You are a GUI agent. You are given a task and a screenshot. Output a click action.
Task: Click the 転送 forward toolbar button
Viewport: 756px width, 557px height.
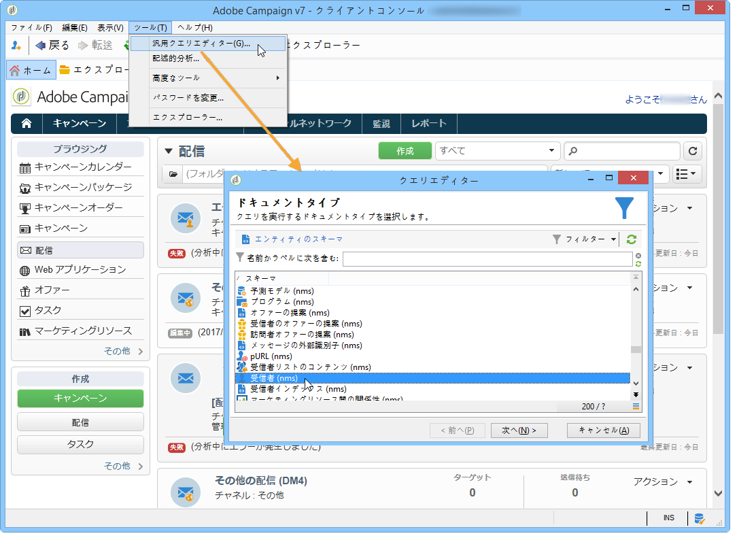95,46
